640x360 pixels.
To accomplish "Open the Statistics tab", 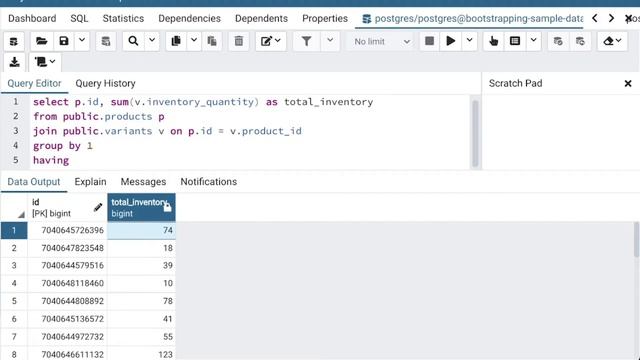I will [123, 18].
